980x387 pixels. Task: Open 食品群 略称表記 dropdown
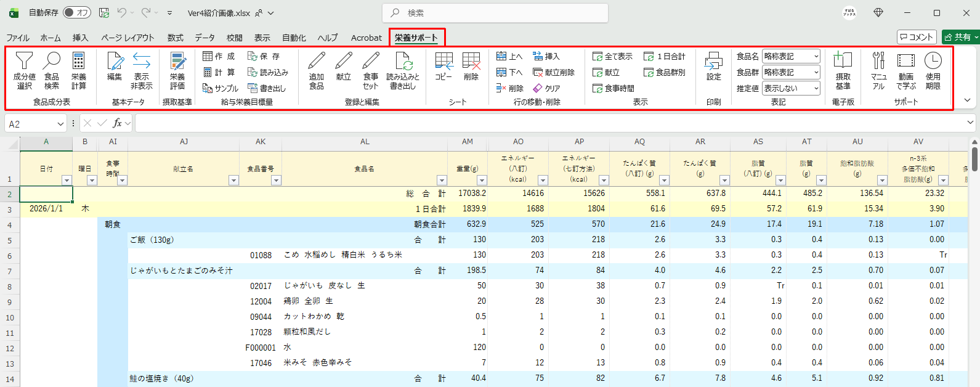point(791,72)
